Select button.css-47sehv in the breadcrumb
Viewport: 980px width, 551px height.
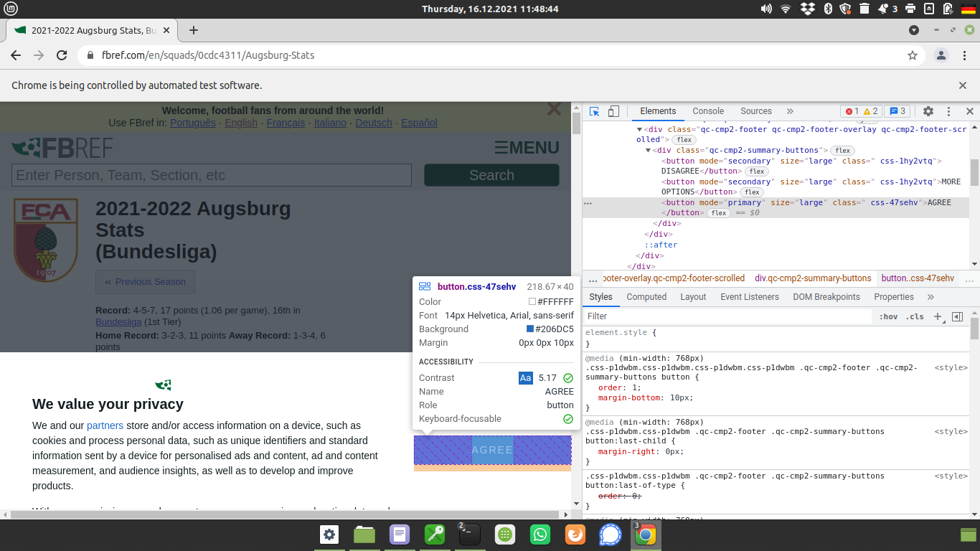coord(918,278)
